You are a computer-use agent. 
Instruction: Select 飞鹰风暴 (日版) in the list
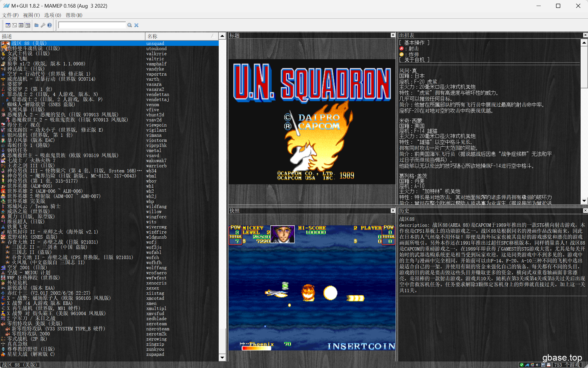click(109, 110)
